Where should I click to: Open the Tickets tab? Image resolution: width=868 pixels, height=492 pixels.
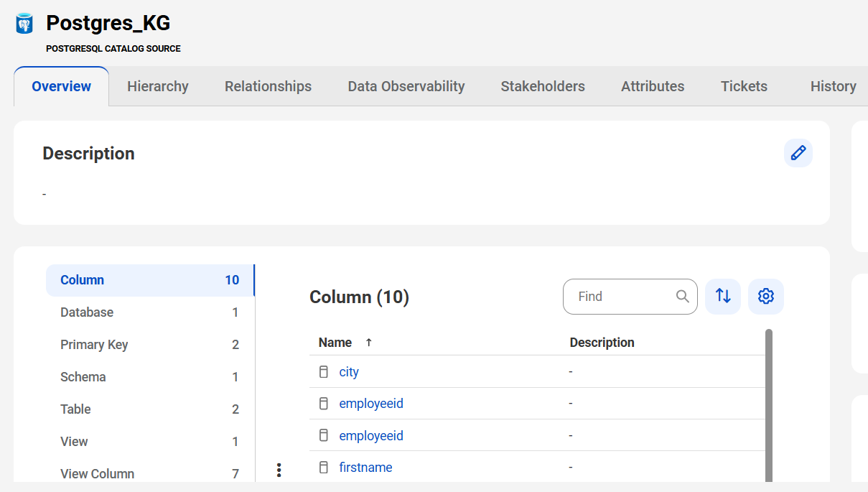[x=744, y=86]
